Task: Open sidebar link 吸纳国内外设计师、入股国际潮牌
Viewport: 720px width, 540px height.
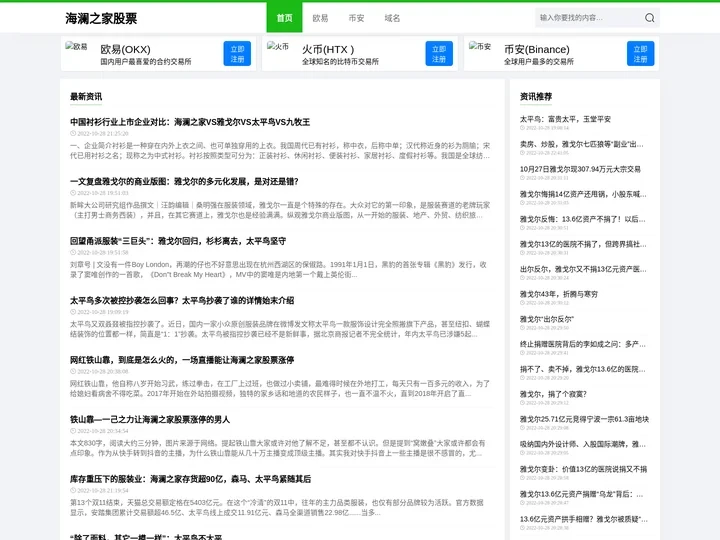Action: tap(582, 444)
